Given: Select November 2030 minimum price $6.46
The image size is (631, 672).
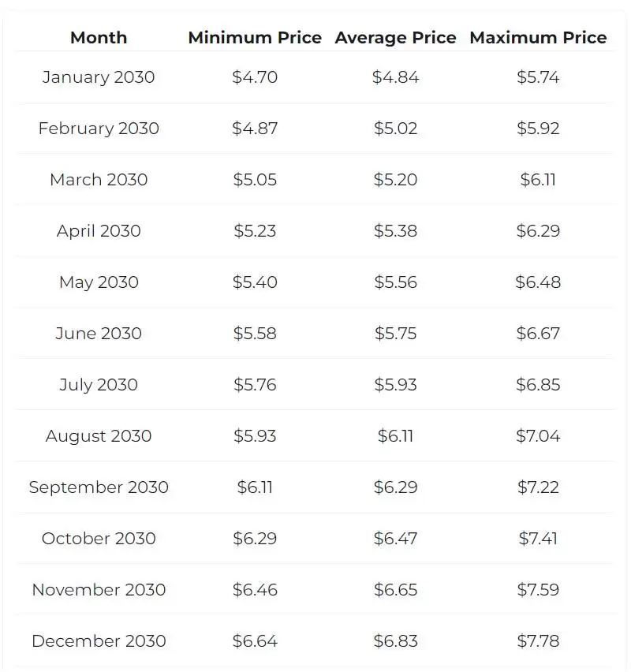Looking at the screenshot, I should pos(255,590).
